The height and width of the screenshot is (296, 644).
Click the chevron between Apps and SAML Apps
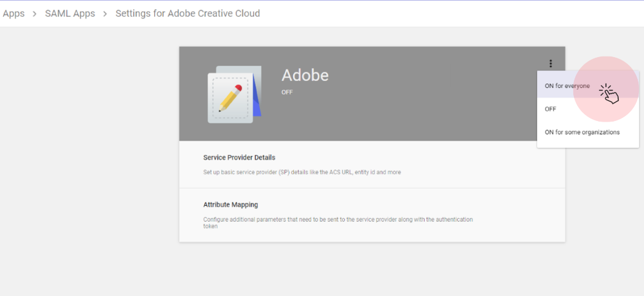(x=35, y=14)
